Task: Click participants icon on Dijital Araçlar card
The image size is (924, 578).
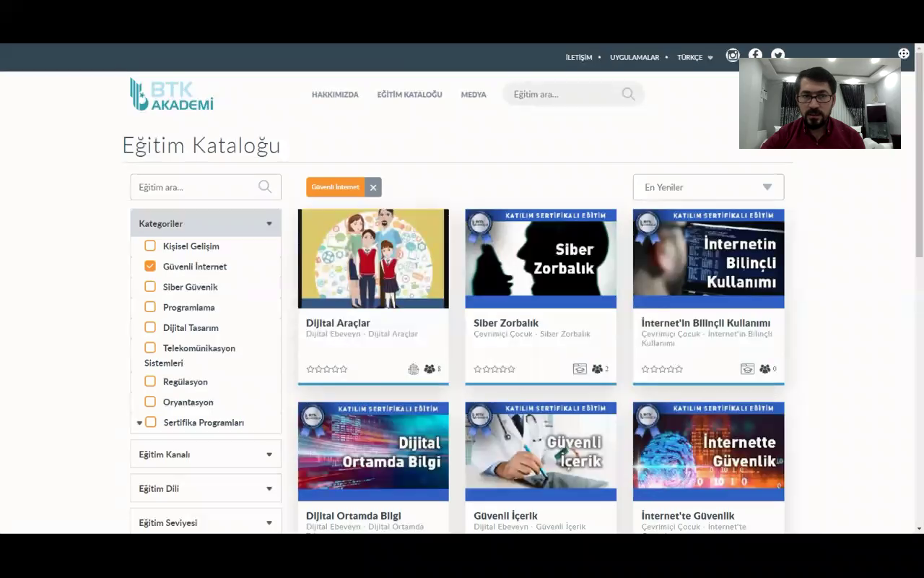Action: click(x=430, y=369)
